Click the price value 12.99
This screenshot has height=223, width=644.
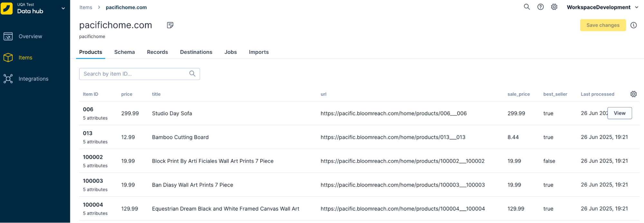(x=128, y=137)
